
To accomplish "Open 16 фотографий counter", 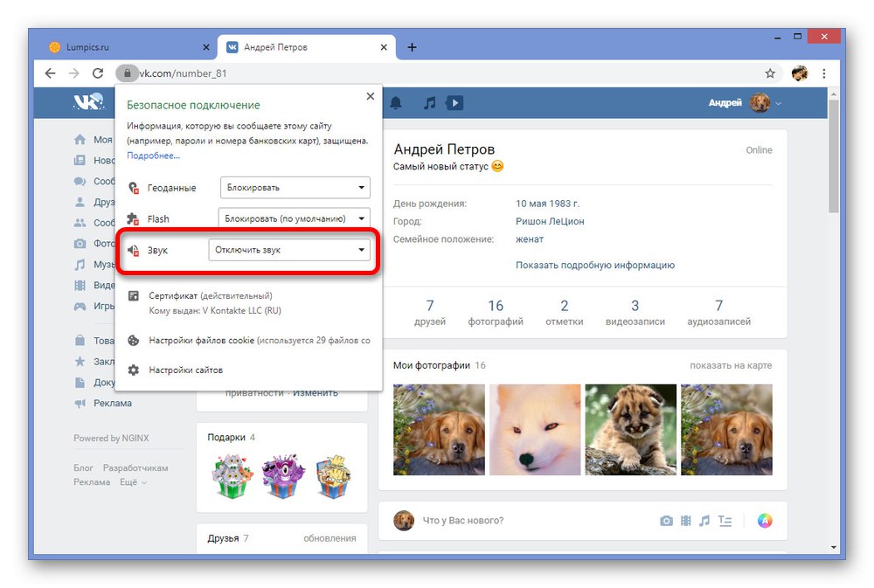I will pyautogui.click(x=496, y=312).
